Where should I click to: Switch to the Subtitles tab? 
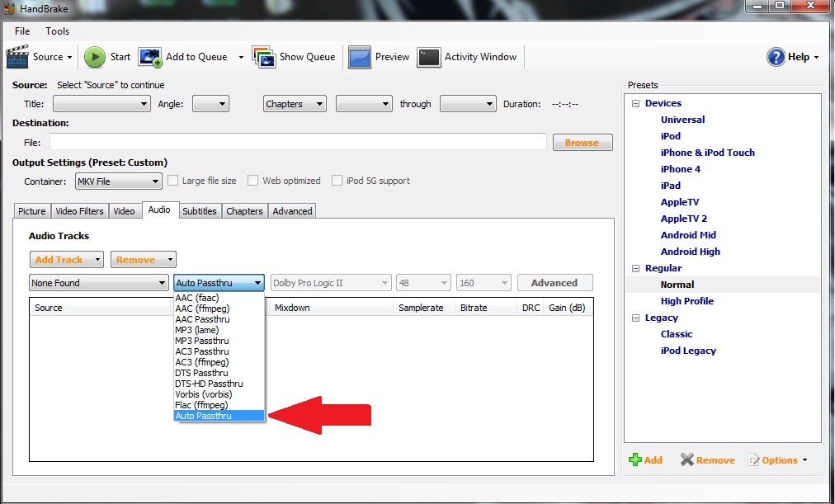tap(200, 210)
